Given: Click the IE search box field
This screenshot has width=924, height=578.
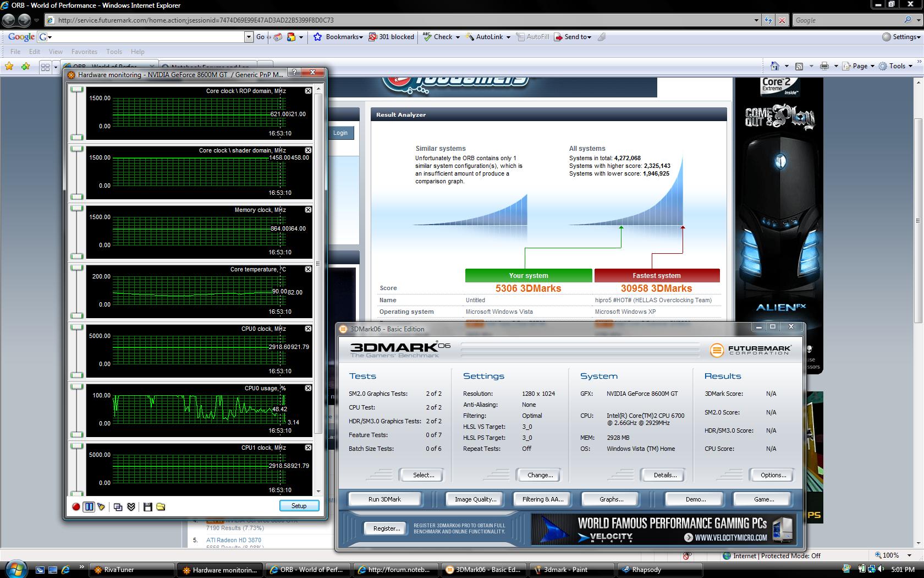Looking at the screenshot, I should (847, 20).
